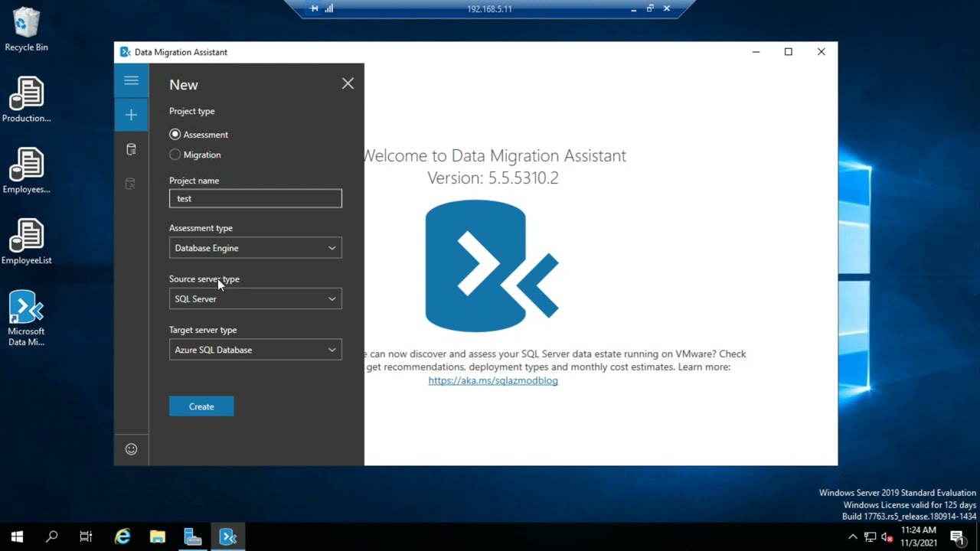Click the 'Target server type' label
980x551 pixels.
[x=203, y=330]
